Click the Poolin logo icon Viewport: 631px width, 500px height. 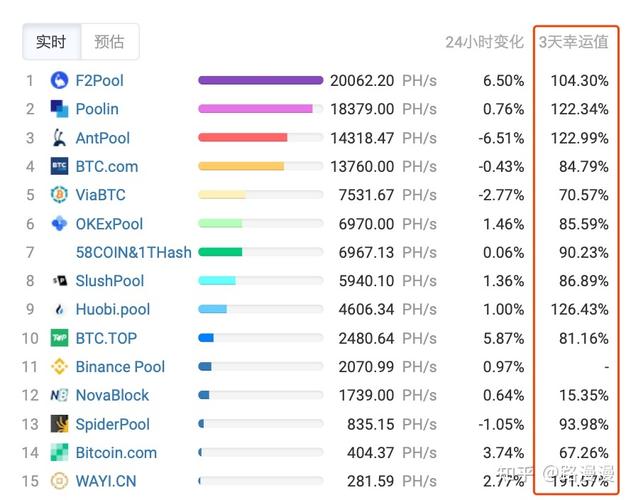point(59,109)
